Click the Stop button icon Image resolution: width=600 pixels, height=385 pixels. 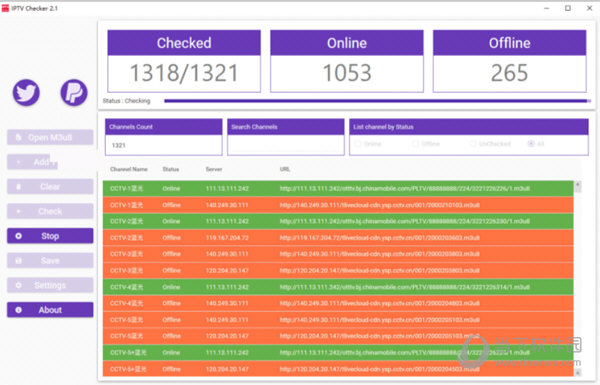coord(18,236)
